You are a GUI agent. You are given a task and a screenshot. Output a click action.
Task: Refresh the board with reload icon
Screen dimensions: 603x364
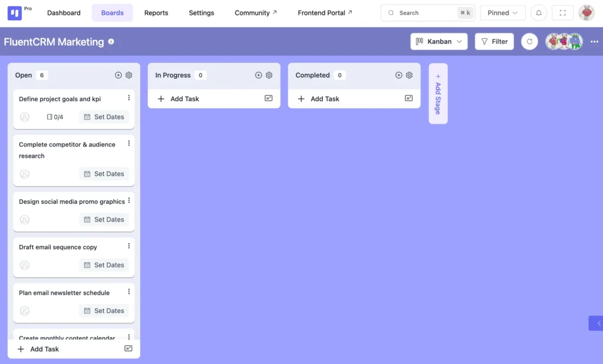[529, 42]
